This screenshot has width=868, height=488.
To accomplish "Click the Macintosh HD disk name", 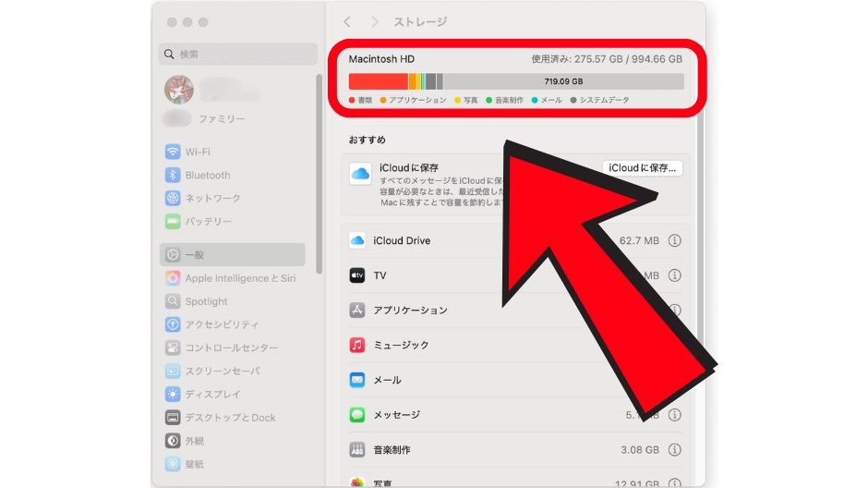I will click(x=381, y=59).
